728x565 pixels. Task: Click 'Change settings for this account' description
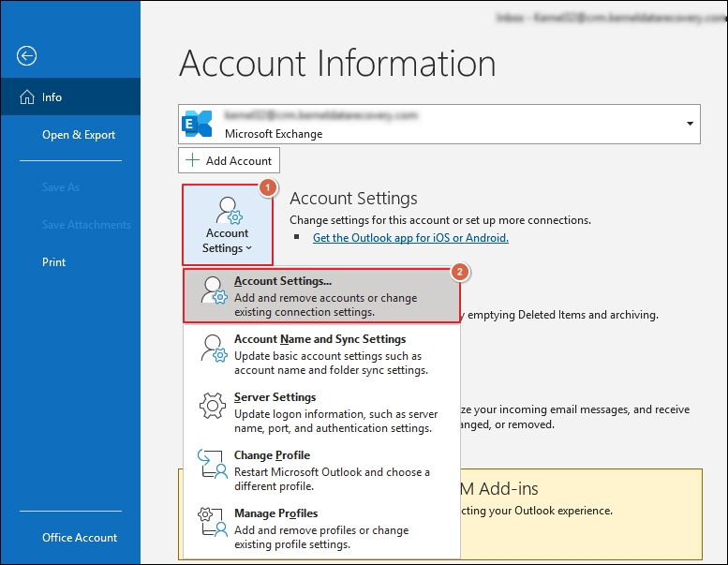[440, 220]
